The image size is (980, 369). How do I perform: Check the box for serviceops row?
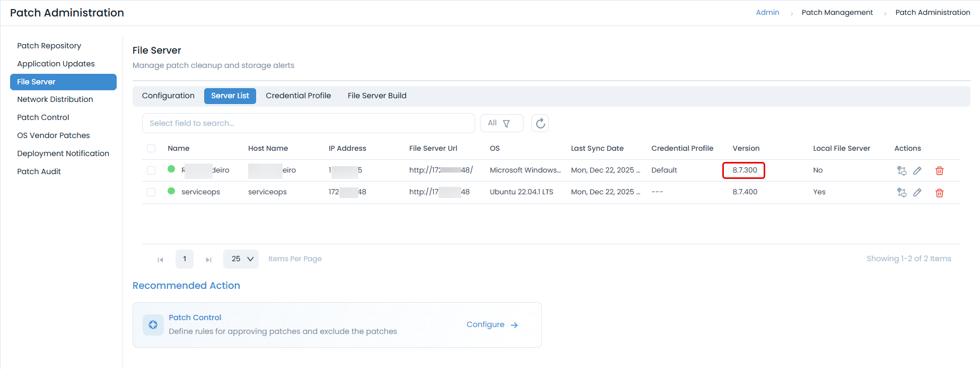tap(151, 192)
